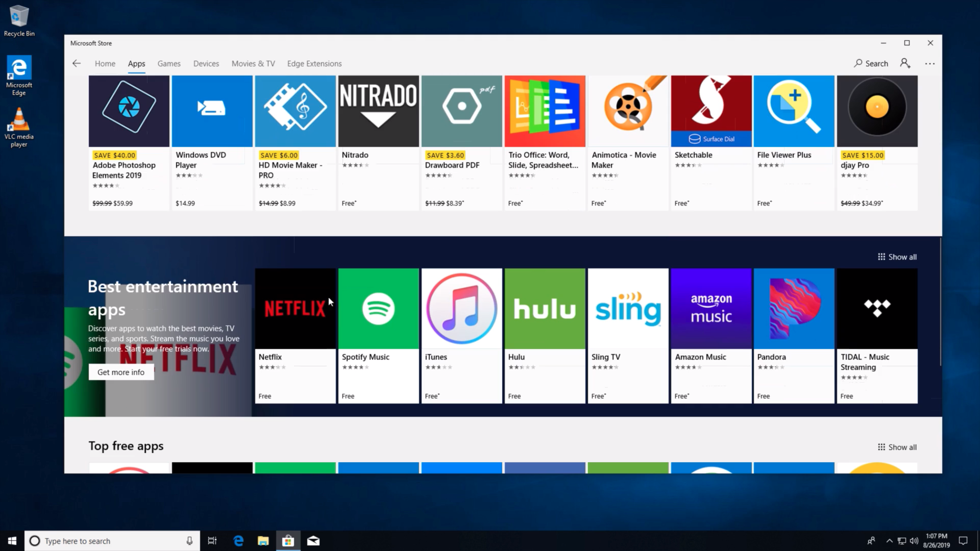Select the Microsoft Edge desktop shortcut
Screen dimensions: 980x551
click(19, 76)
